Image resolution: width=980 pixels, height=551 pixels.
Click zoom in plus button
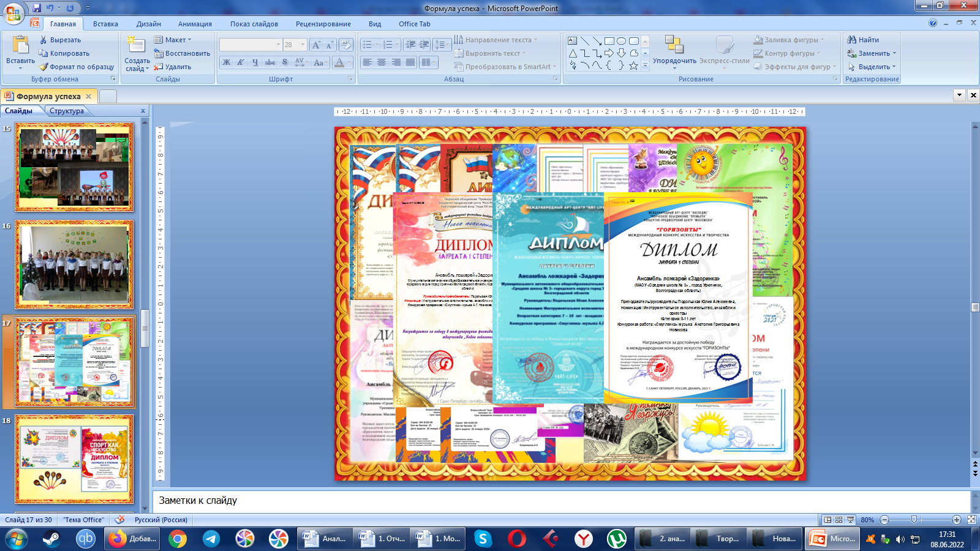point(957,520)
